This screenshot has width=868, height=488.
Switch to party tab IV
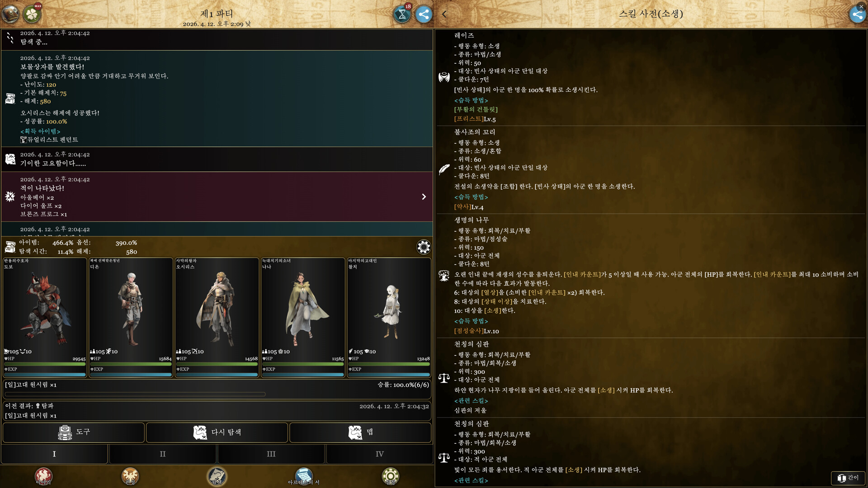tap(380, 454)
